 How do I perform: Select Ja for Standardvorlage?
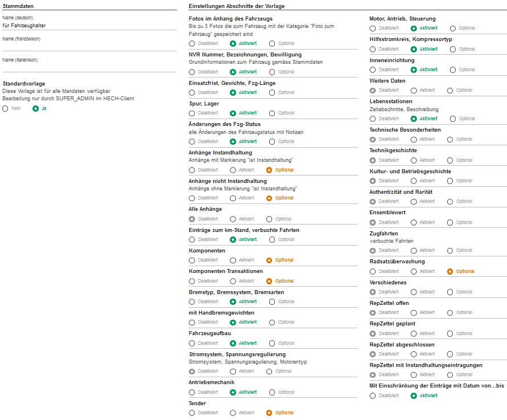(36, 108)
